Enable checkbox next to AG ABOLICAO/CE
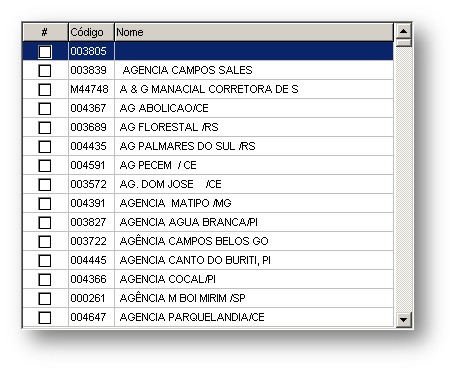This screenshot has height=372, width=456. click(x=45, y=109)
